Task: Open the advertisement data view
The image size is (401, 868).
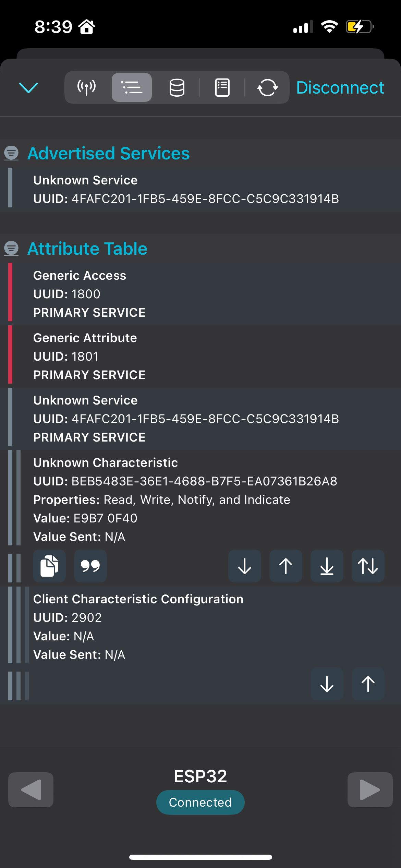Action: point(86,87)
